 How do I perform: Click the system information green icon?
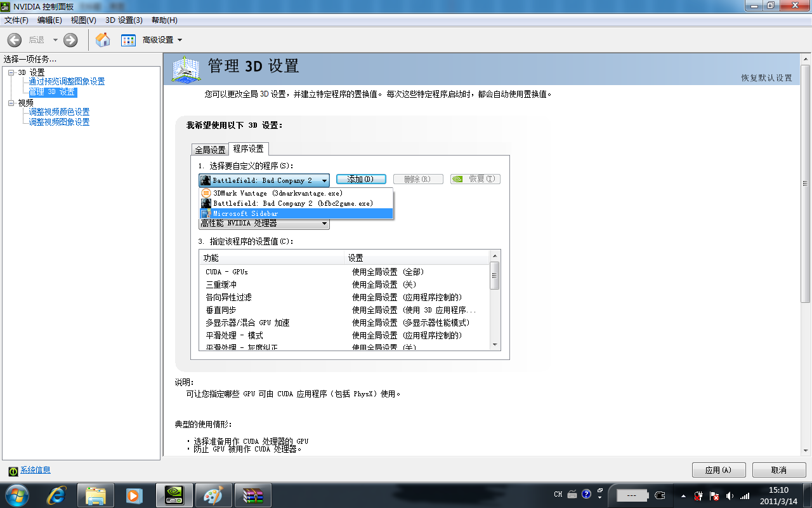pyautogui.click(x=13, y=471)
